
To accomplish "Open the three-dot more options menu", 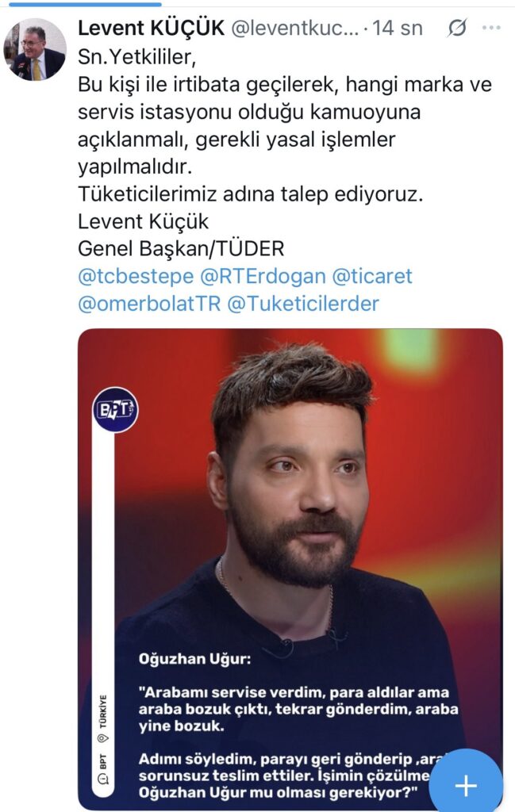I will (491, 29).
